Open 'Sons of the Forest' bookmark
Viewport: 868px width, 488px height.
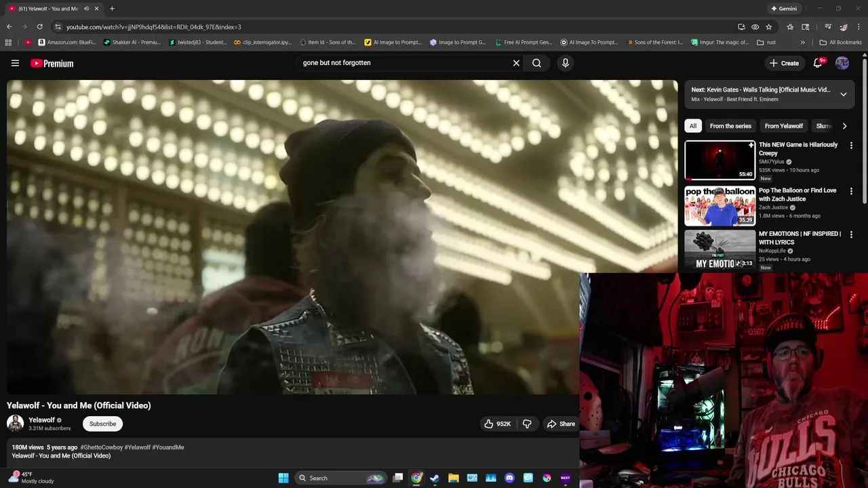[x=655, y=42]
